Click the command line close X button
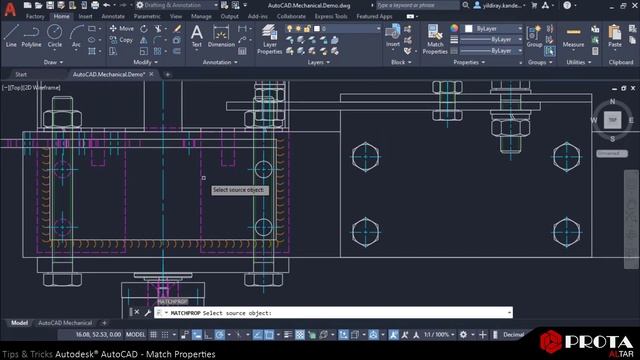640x360 pixels. coord(137,312)
